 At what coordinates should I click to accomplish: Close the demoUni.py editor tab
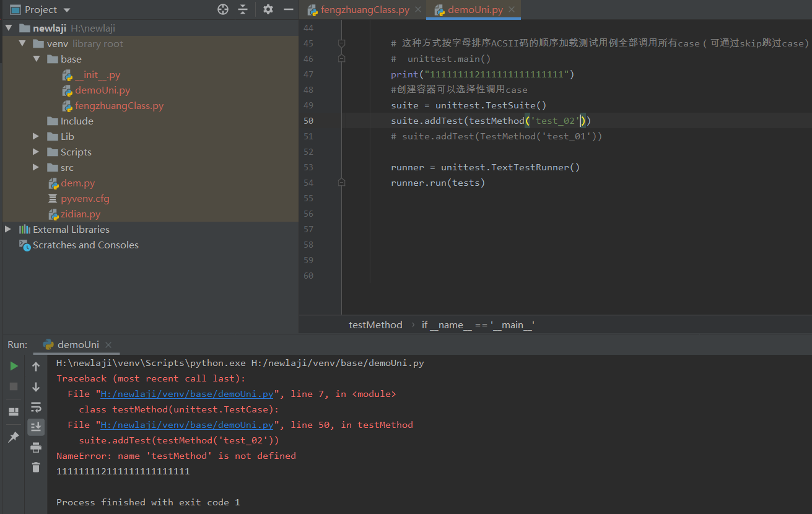[512, 10]
